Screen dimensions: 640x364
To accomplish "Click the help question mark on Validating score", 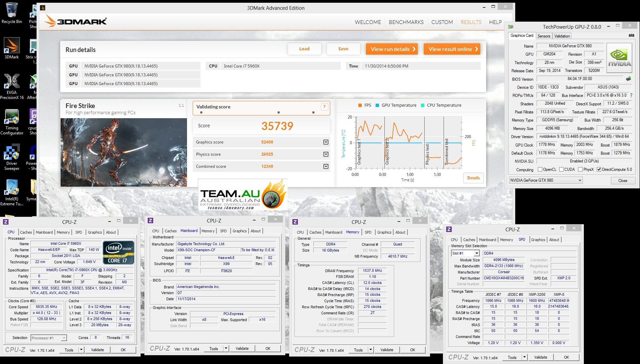I will tap(324, 107).
